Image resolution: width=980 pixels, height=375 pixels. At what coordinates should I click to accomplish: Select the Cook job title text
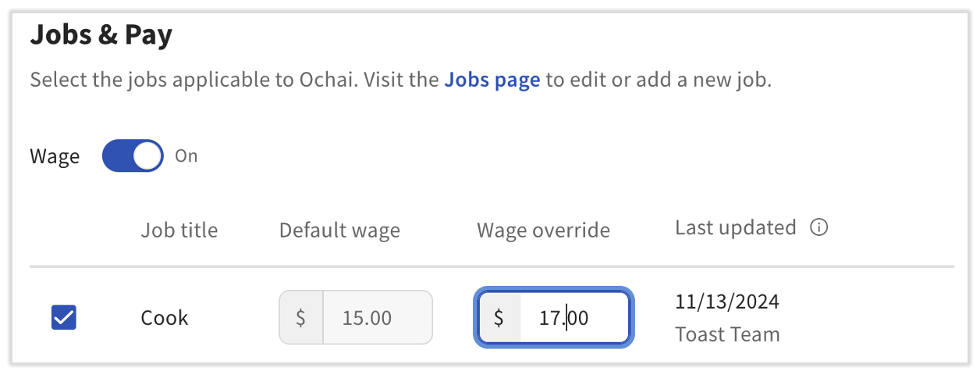coord(164,318)
